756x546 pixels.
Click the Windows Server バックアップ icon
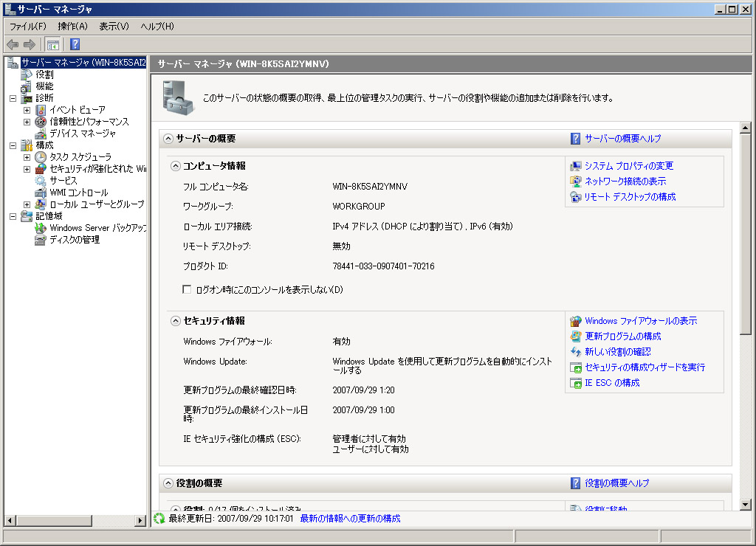pyautogui.click(x=41, y=228)
